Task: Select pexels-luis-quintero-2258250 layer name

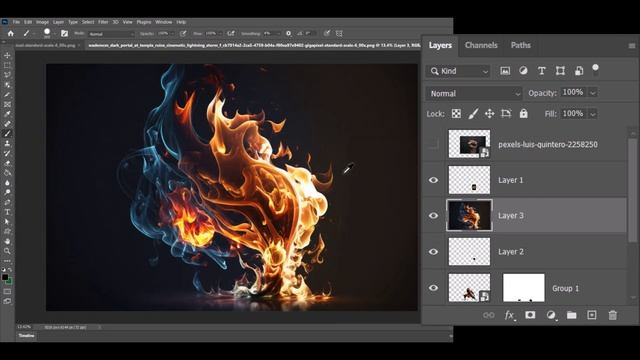Action: [x=548, y=144]
